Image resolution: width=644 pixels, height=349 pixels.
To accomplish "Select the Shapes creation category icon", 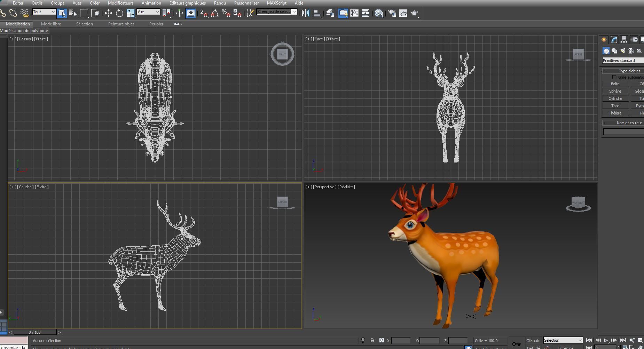I will point(614,51).
